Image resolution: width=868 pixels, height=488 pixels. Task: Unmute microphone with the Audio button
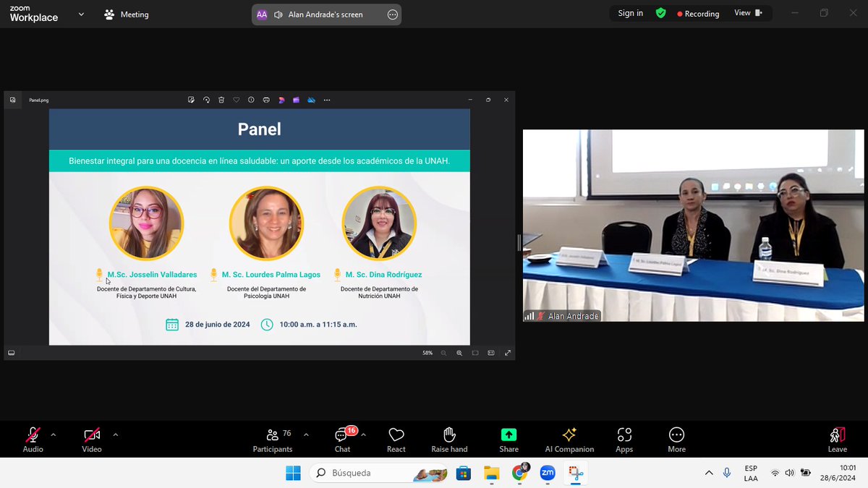33,440
